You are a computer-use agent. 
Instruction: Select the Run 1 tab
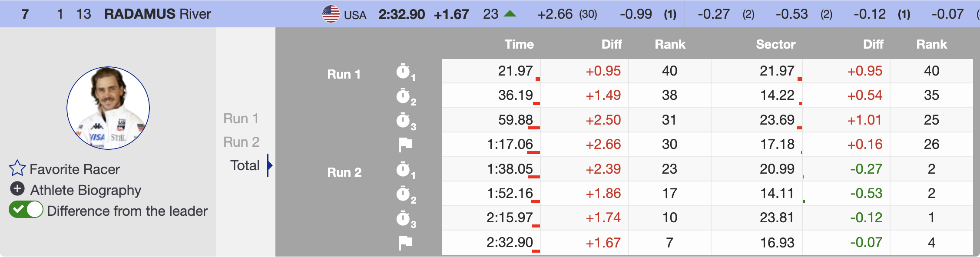pyautogui.click(x=241, y=119)
